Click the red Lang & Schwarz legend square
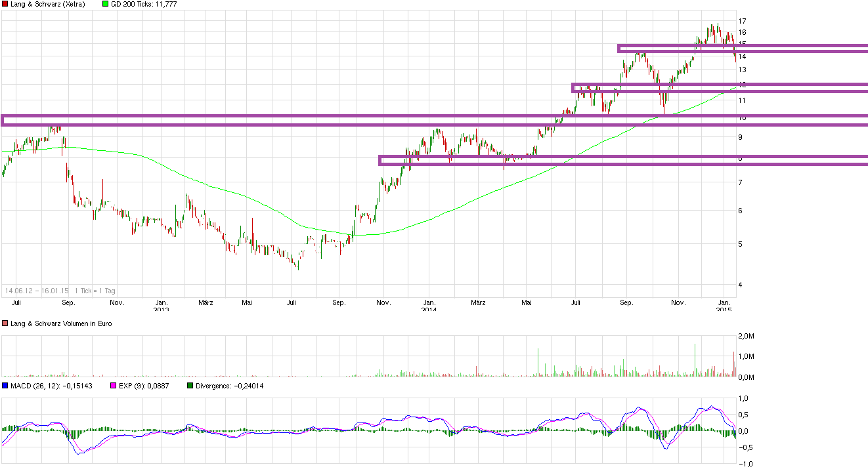 coord(5,4)
